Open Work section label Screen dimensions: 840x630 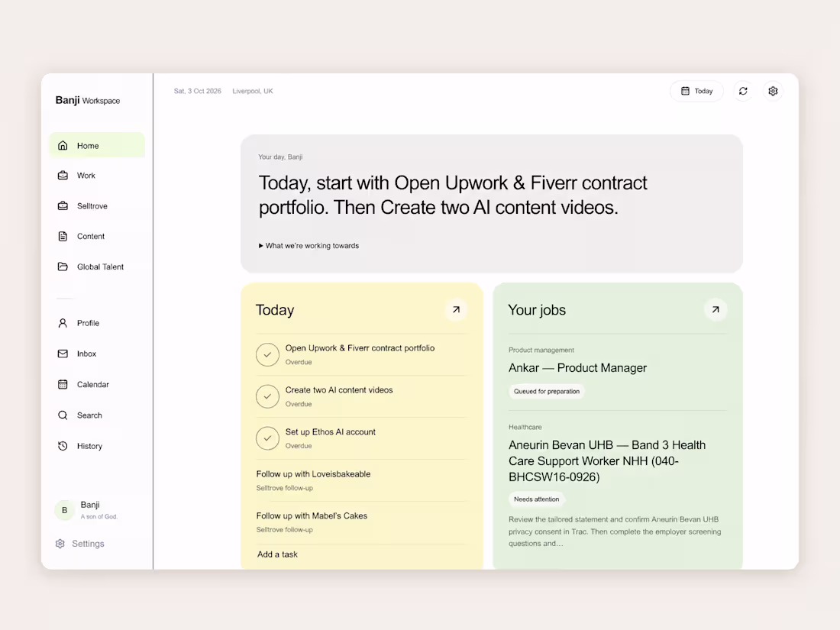(86, 176)
